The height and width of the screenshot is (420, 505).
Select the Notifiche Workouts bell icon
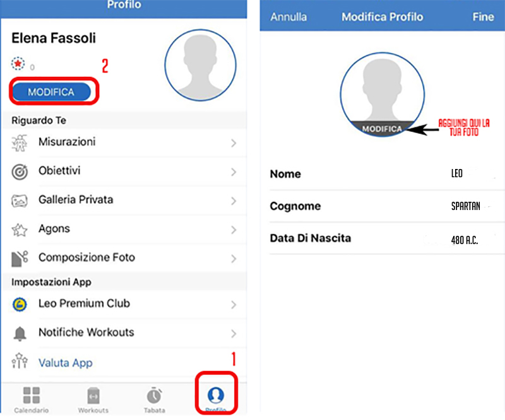(x=20, y=334)
